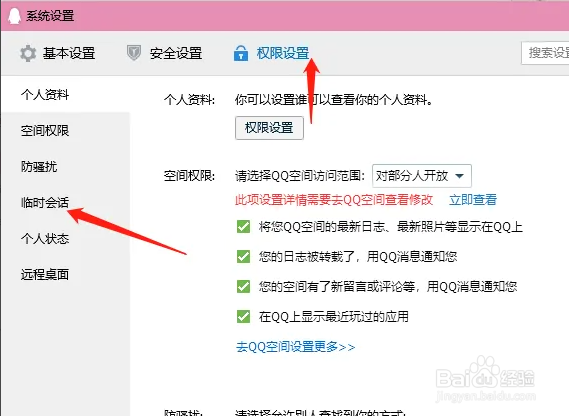The image size is (569, 416).
Task: Select the 权限设置 tab
Action: tap(283, 53)
